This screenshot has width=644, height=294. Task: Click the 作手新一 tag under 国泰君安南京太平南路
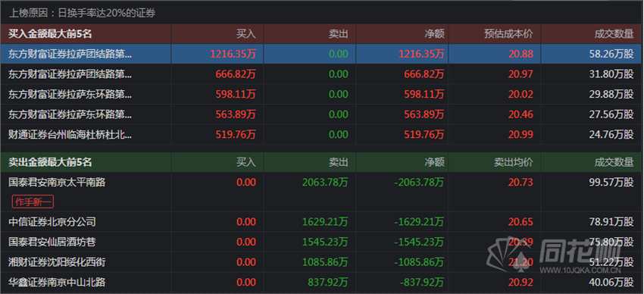tap(33, 202)
